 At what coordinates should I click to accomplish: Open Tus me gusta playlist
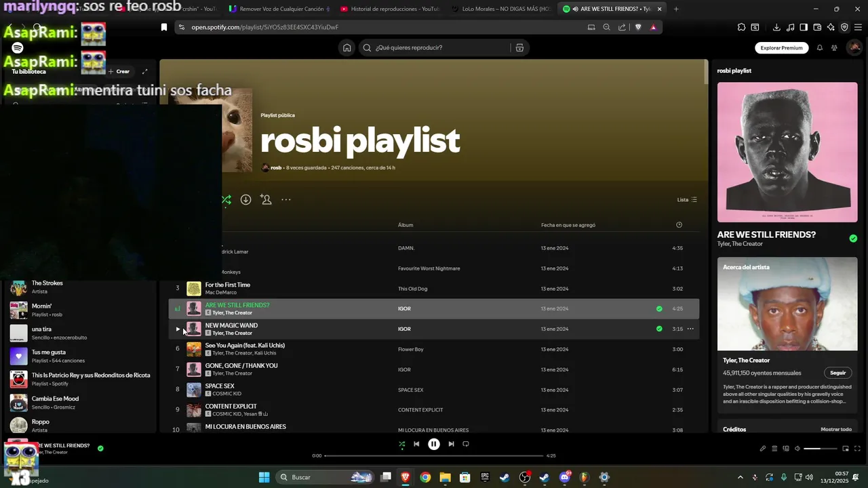[80, 356]
